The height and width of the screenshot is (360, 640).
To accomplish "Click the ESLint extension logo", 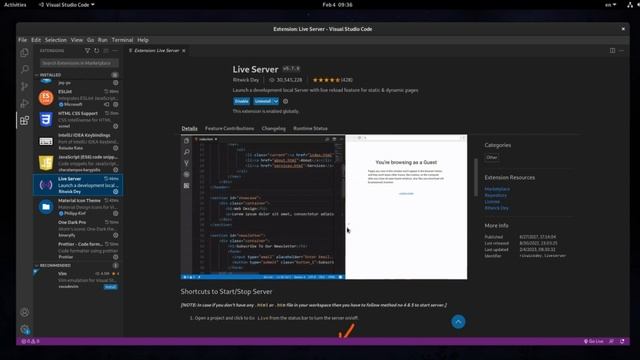I will (46, 98).
